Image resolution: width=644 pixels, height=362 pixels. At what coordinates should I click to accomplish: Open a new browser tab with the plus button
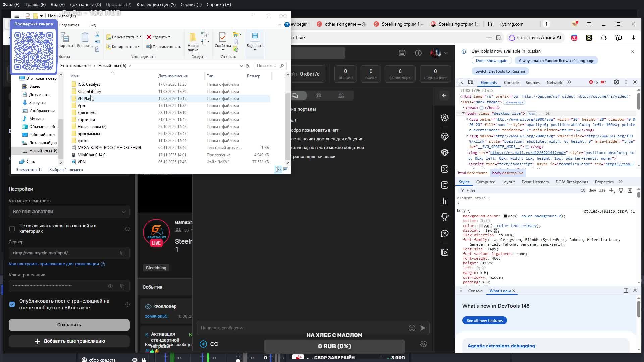point(546,24)
